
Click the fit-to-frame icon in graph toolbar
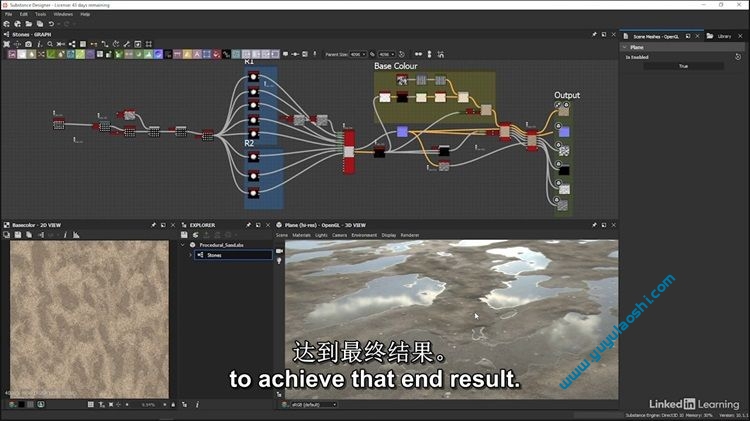coord(7,44)
